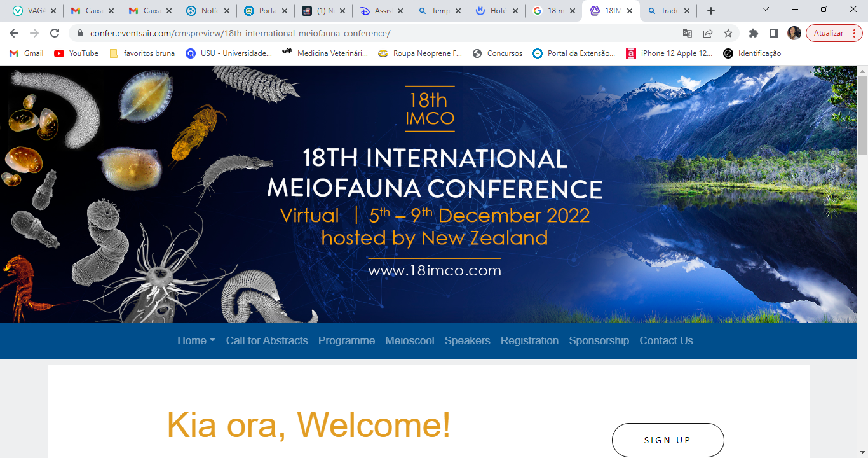
Task: Click the browser back arrow
Action: pyautogui.click(x=14, y=33)
